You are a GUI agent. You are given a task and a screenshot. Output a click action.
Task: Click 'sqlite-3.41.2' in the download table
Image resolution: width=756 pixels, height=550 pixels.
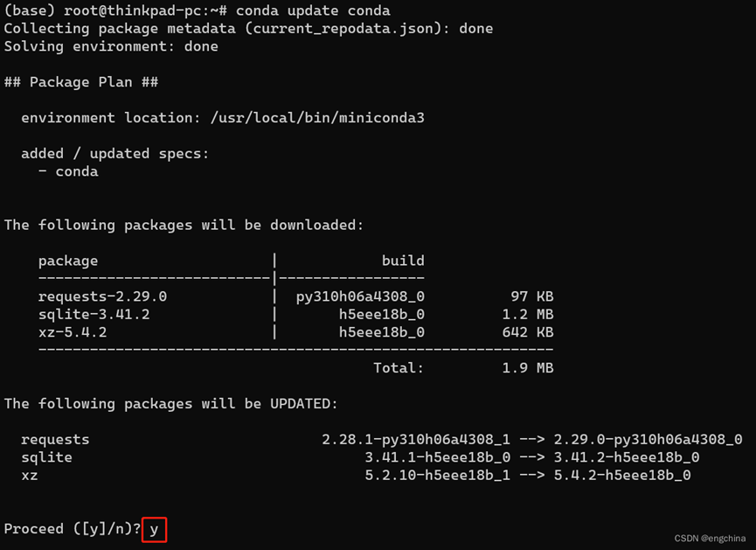coord(94,314)
